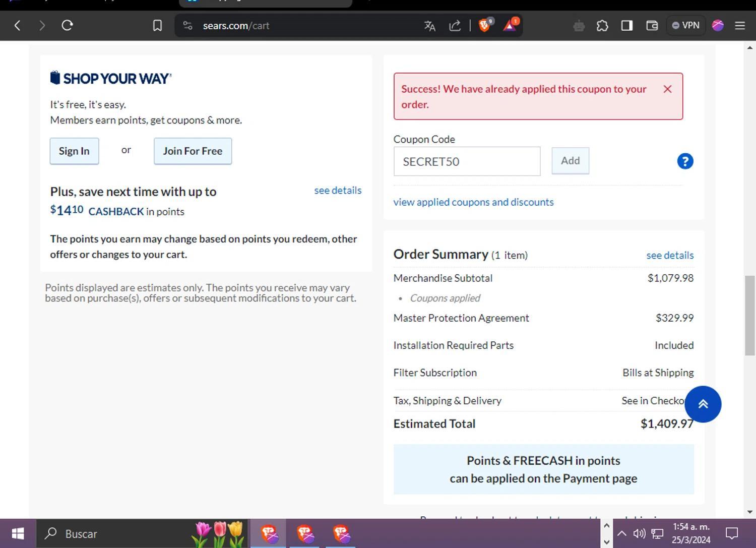
Task: Open the Brave Wallet icon
Action: 652,26
